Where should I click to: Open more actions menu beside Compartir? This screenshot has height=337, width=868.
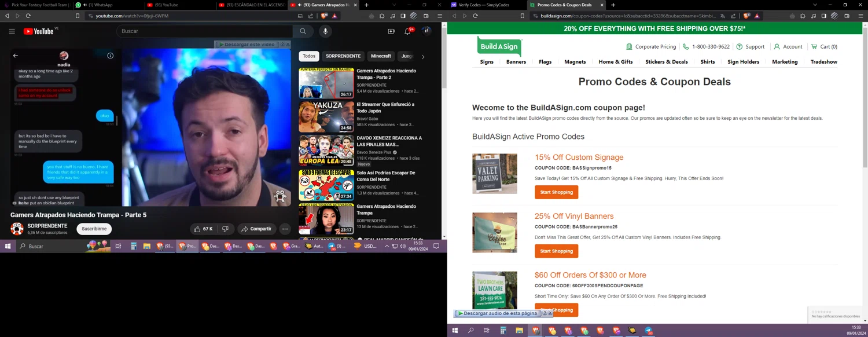(285, 229)
